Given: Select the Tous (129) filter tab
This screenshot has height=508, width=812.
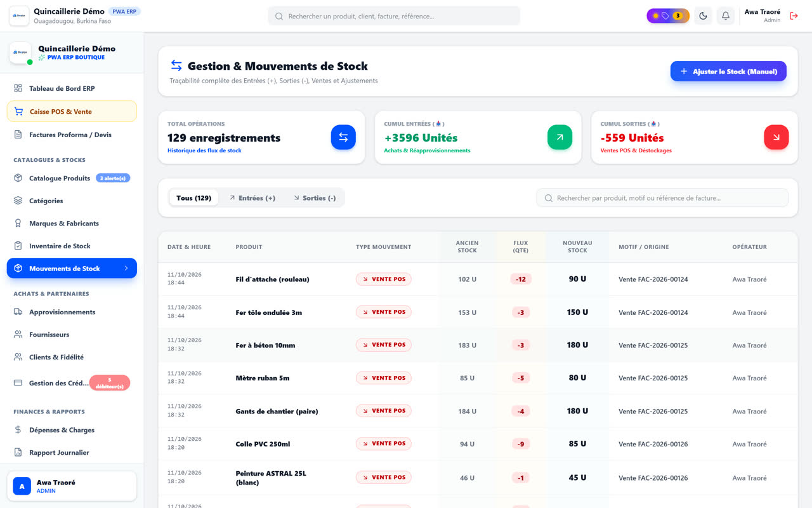Looking at the screenshot, I should [x=194, y=198].
